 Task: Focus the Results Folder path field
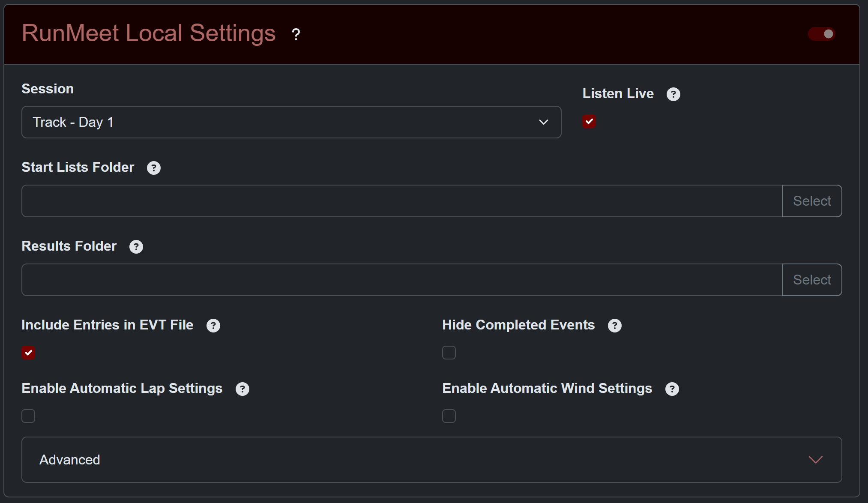coord(401,280)
